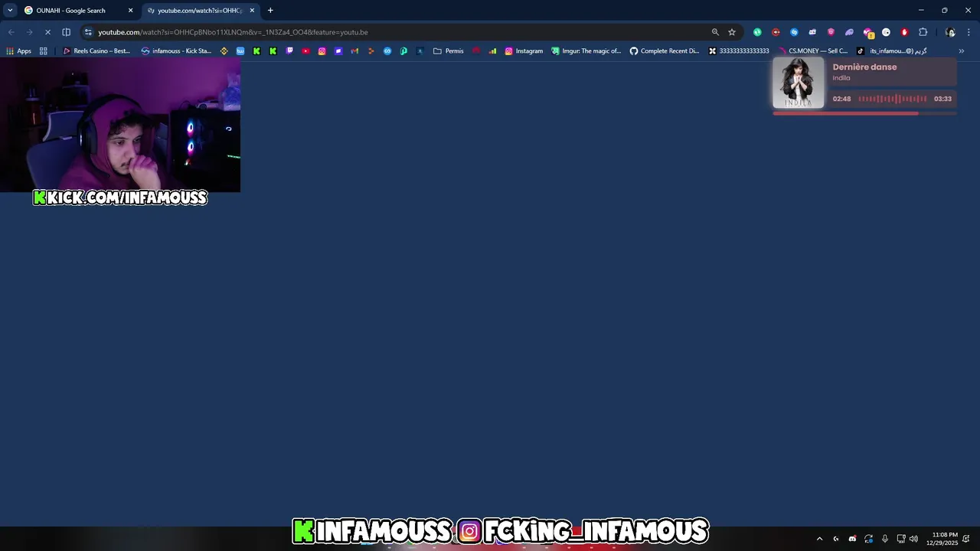Open the Extensions puzzle icon
980x551 pixels.
click(923, 32)
